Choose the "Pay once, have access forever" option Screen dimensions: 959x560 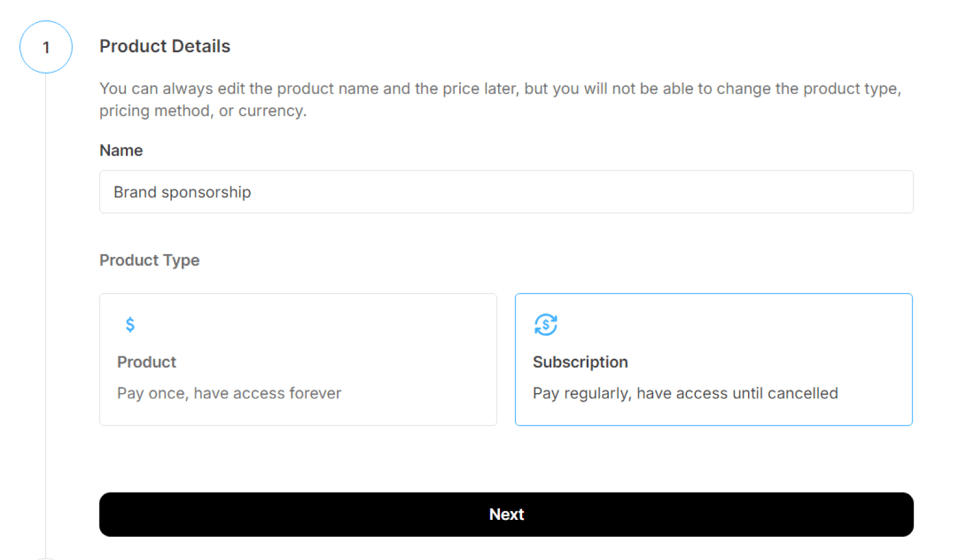[x=229, y=393]
